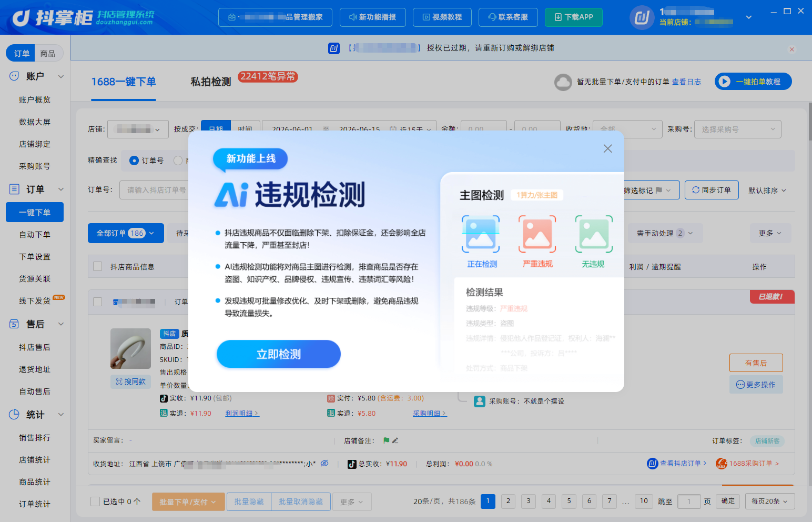The width and height of the screenshot is (812, 522).
Task: Expand the current store account dropdown
Action: 749,17
